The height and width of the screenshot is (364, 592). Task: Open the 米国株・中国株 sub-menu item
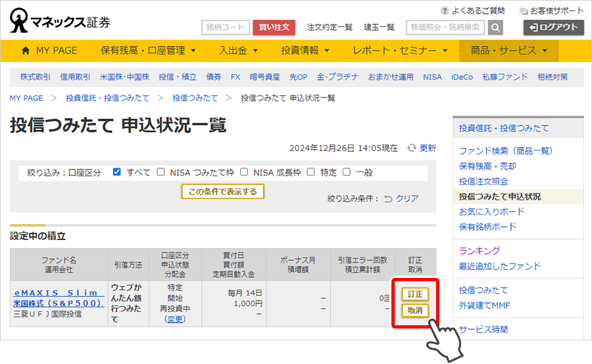(x=124, y=77)
